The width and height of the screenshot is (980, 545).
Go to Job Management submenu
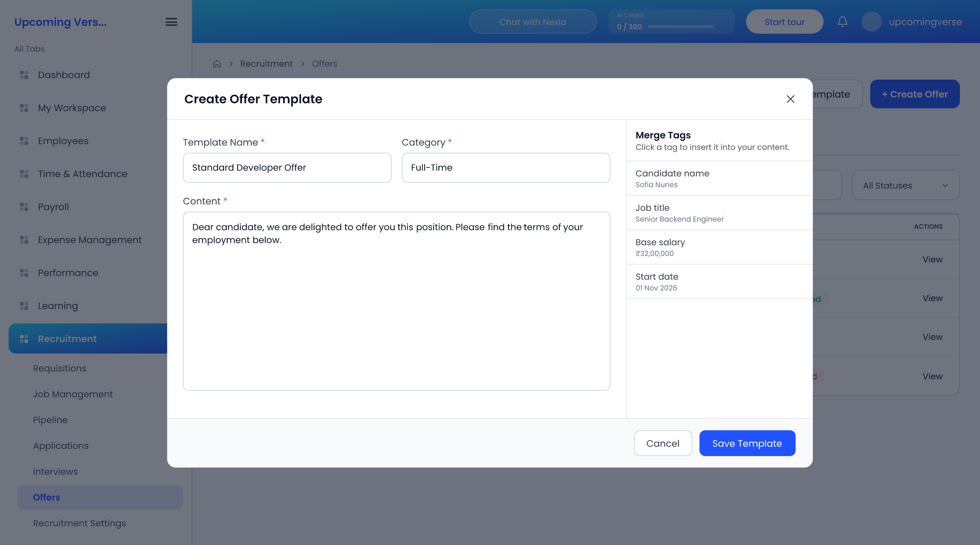click(x=73, y=394)
